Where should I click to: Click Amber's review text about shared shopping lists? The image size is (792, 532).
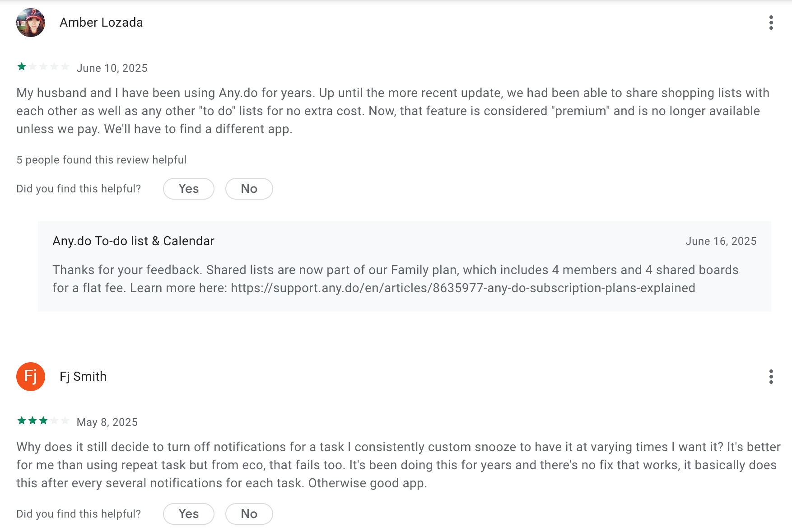point(393,111)
